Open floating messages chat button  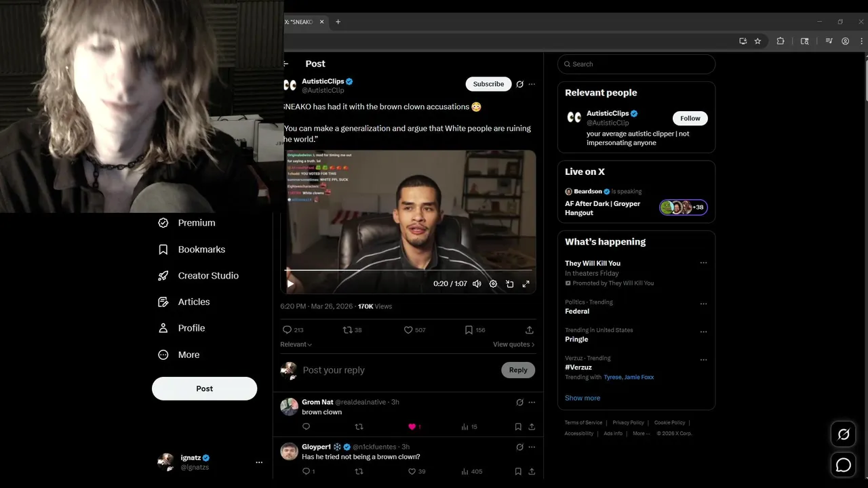click(844, 465)
